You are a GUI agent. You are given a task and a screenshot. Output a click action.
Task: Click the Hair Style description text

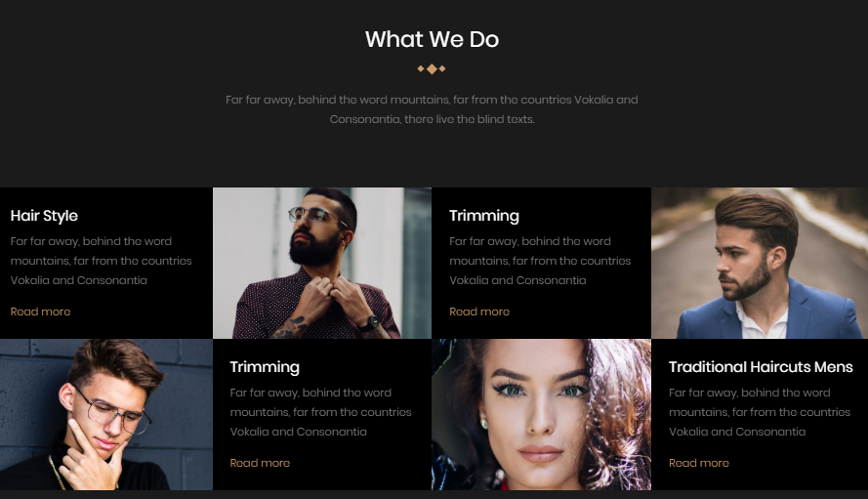102,261
